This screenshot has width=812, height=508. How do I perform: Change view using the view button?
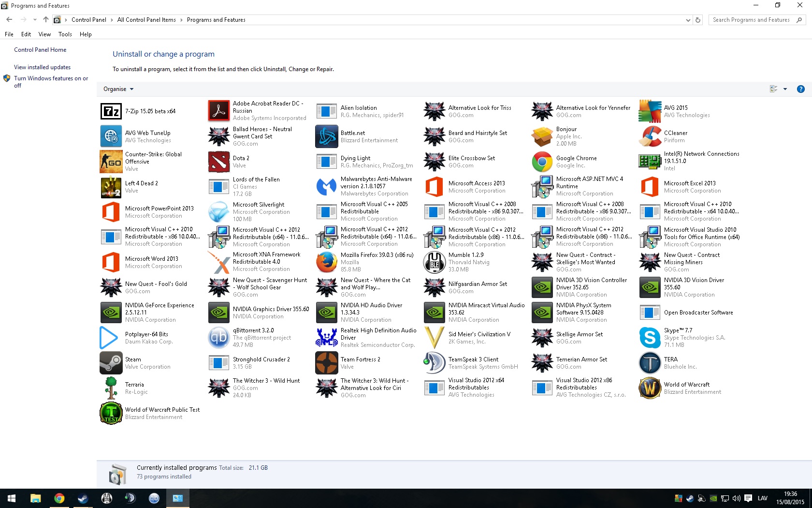click(773, 89)
